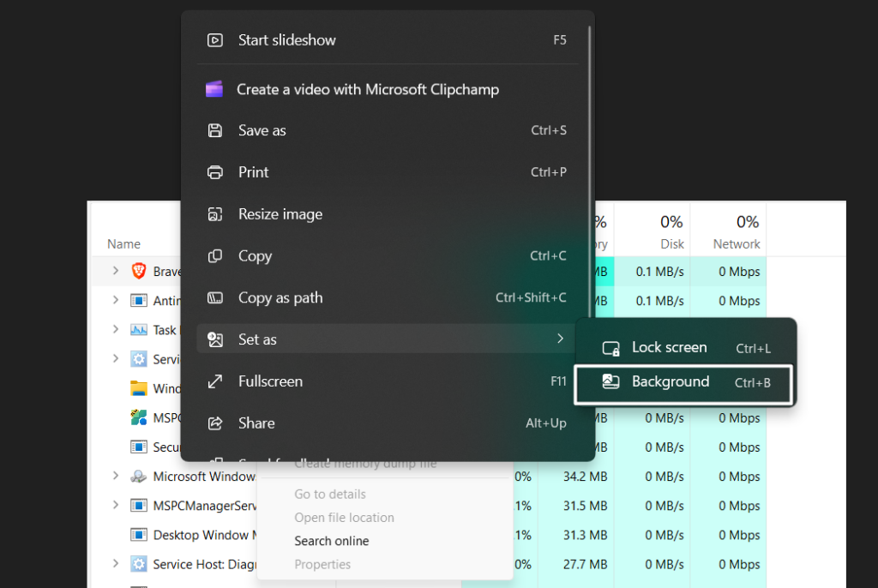Click the Brave browser icon in process list
The width and height of the screenshot is (878, 588).
[139, 272]
